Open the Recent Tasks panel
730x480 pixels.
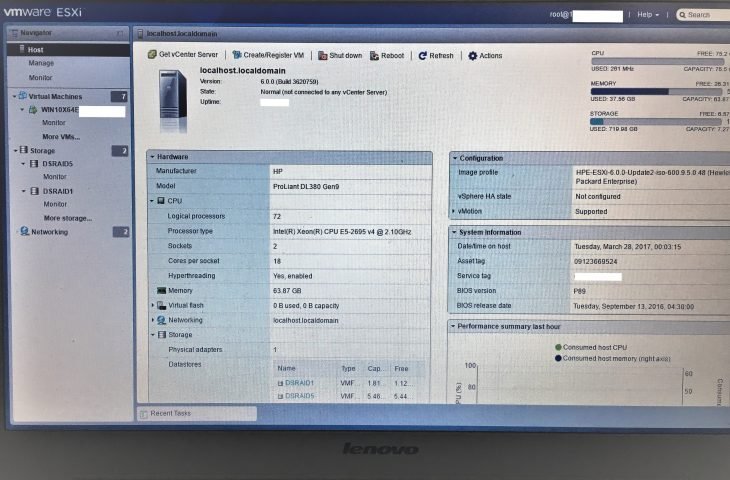pos(170,413)
